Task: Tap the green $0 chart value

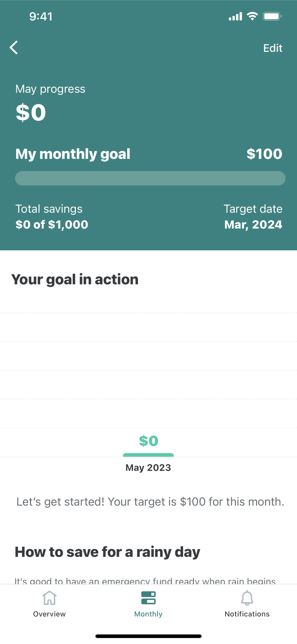Action: click(x=149, y=441)
